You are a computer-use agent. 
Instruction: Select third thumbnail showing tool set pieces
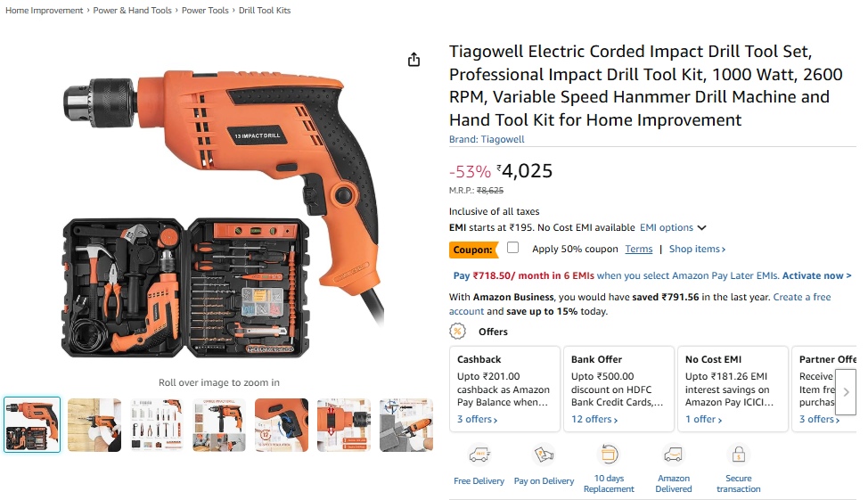[157, 425]
